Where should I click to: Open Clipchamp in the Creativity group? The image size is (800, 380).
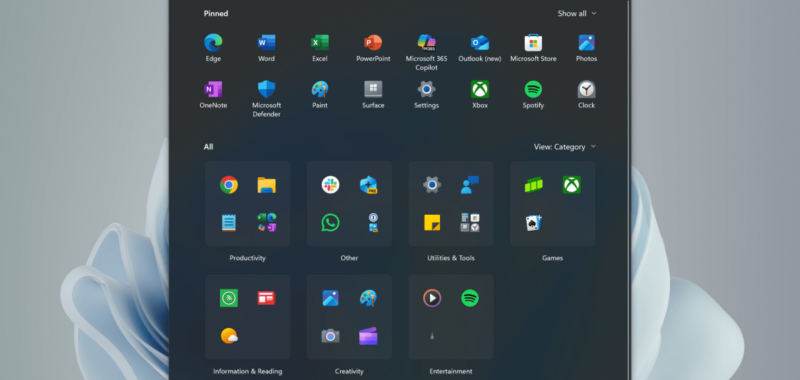[x=368, y=336]
